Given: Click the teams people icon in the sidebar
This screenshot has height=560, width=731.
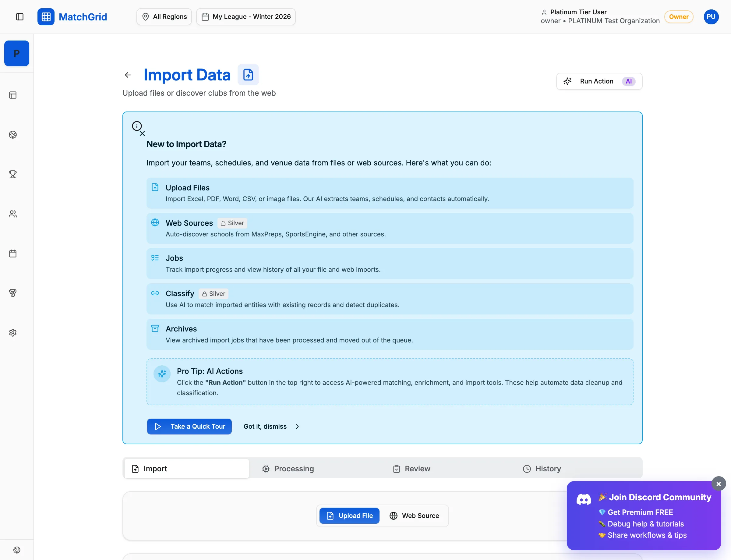Looking at the screenshot, I should click(13, 214).
